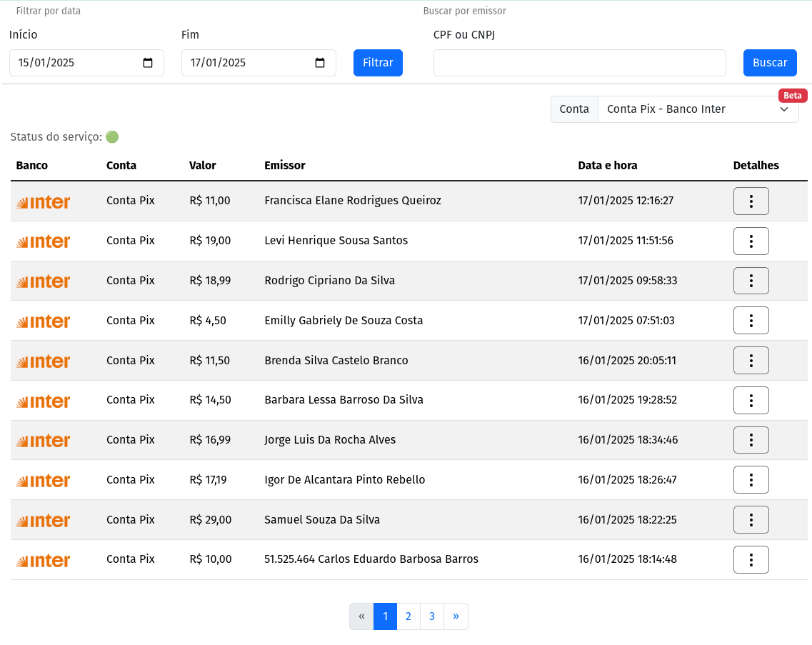Select emissor name Jorge Luis Da Rocha Alves
Image resolution: width=812 pixels, height=645 pixels.
[330, 439]
